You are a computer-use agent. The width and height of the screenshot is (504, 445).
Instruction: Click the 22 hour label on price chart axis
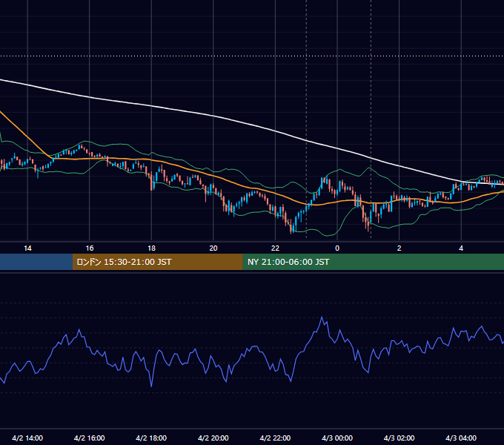(275, 248)
